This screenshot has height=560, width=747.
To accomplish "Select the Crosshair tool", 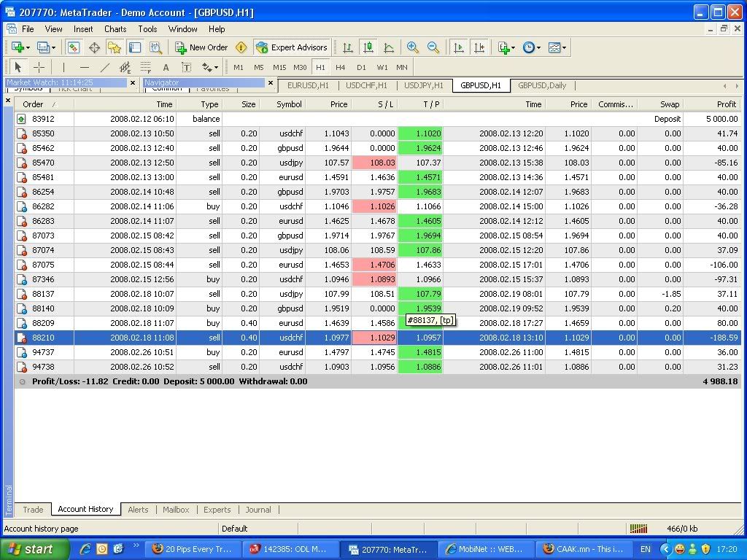I will 39,67.
